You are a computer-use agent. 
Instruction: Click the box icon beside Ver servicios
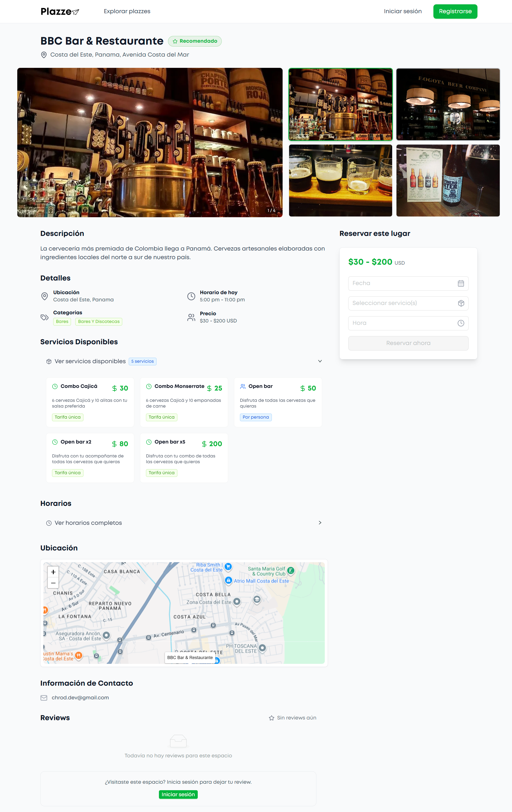(49, 362)
